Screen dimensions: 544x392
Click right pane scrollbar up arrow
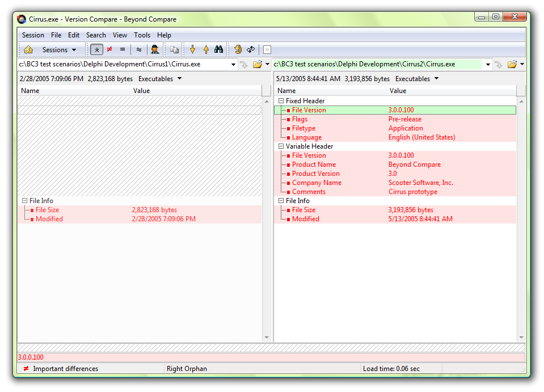click(x=521, y=102)
